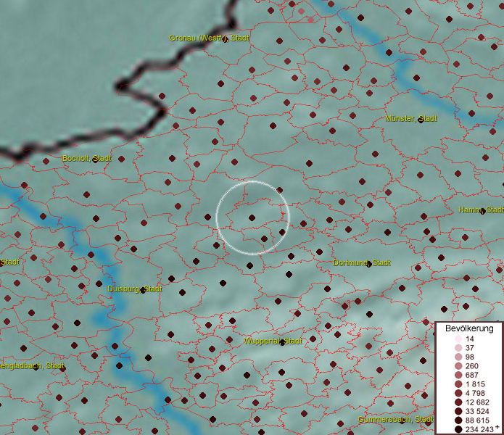Click the legend swatch for value 687
The height and width of the screenshot is (435, 504).
(x=458, y=375)
